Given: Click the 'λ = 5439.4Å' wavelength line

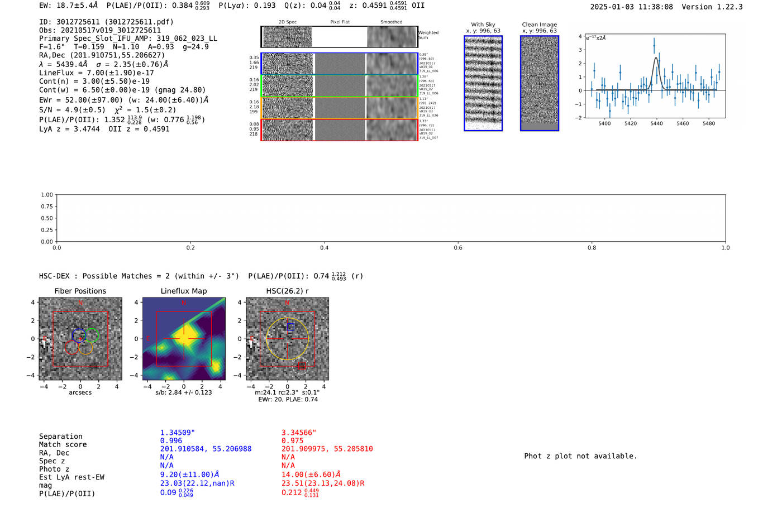Looking at the screenshot, I should click(104, 64).
